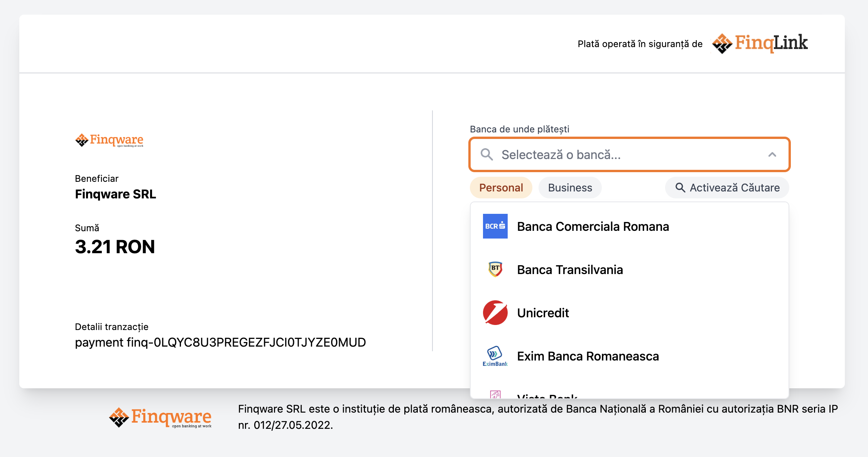This screenshot has height=457, width=868.
Task: Click the FinqLink logo in the header
Action: coord(759,43)
